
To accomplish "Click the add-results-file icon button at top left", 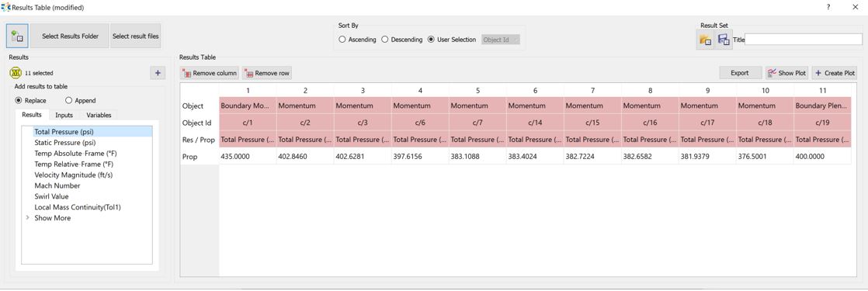I will click(17, 36).
